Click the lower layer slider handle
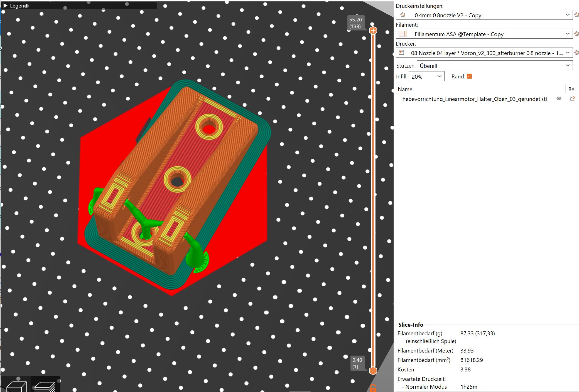This screenshot has width=579, height=392. click(x=373, y=371)
